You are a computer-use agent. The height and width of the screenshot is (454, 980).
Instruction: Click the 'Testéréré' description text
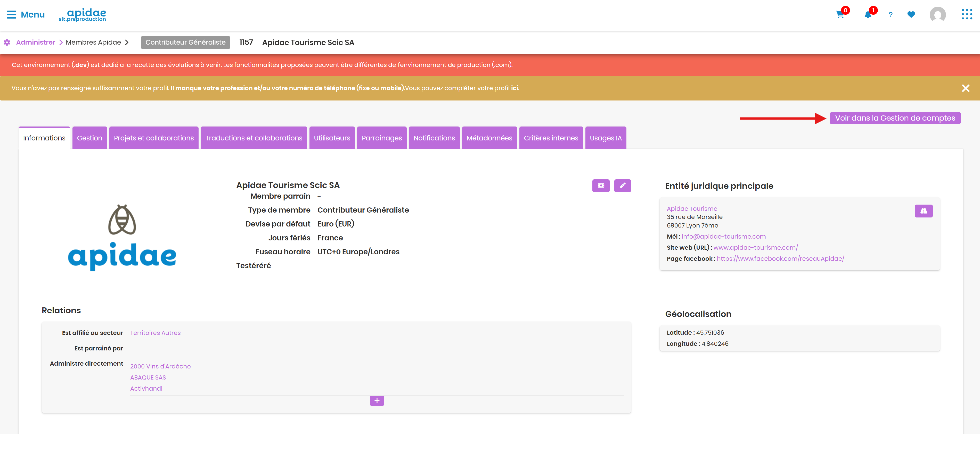pyautogui.click(x=253, y=265)
